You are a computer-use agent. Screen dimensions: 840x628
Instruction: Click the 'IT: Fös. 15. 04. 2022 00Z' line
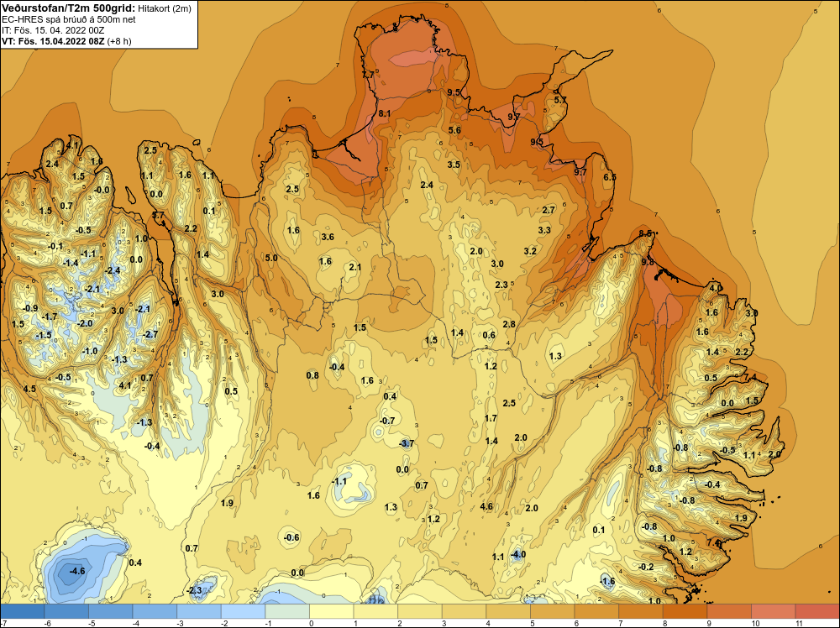[x=53, y=30]
